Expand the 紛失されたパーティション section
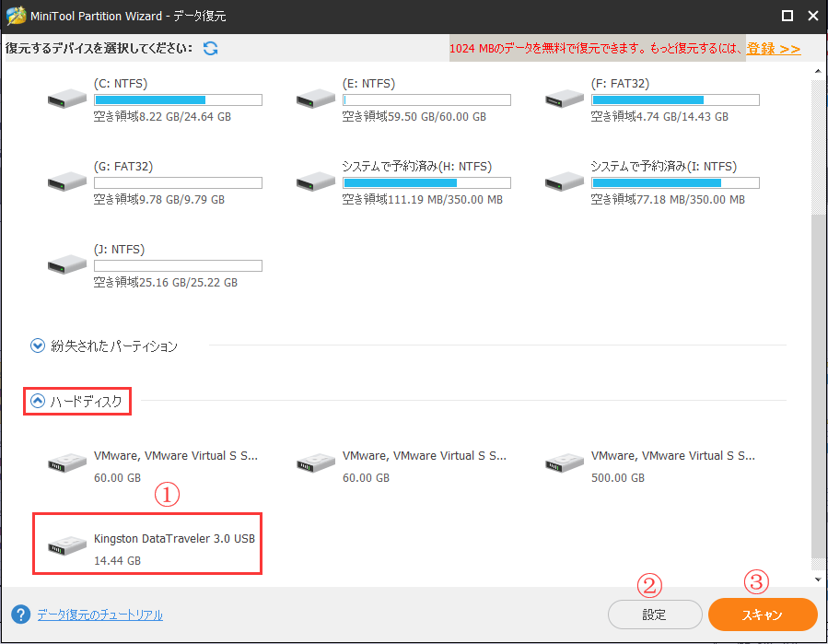Viewport: 828px width, 644px height. 38,345
